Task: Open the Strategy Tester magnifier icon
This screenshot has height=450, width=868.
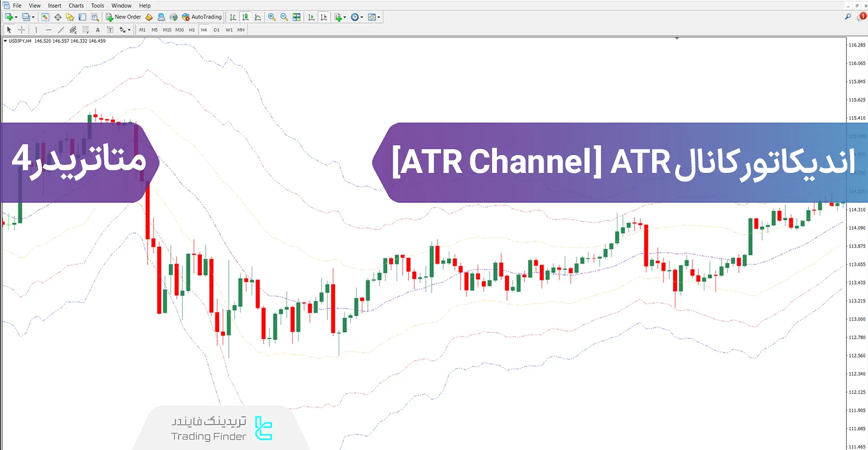Action: pyautogui.click(x=95, y=17)
